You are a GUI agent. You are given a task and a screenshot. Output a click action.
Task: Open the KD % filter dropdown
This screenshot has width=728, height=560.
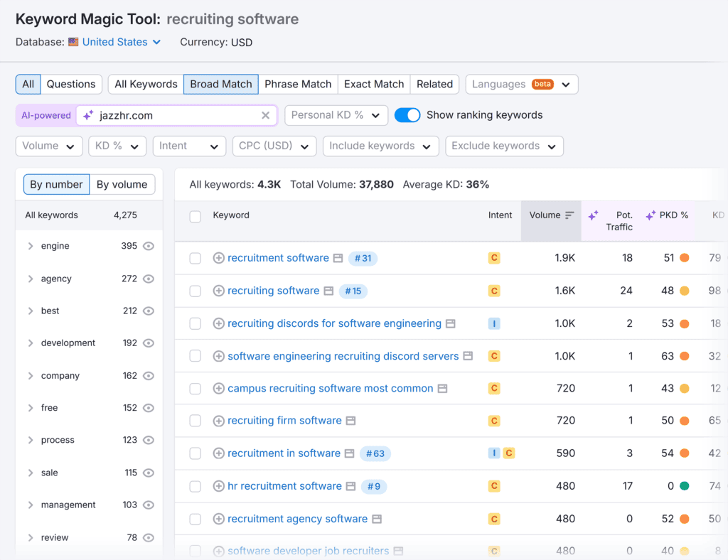tap(117, 146)
